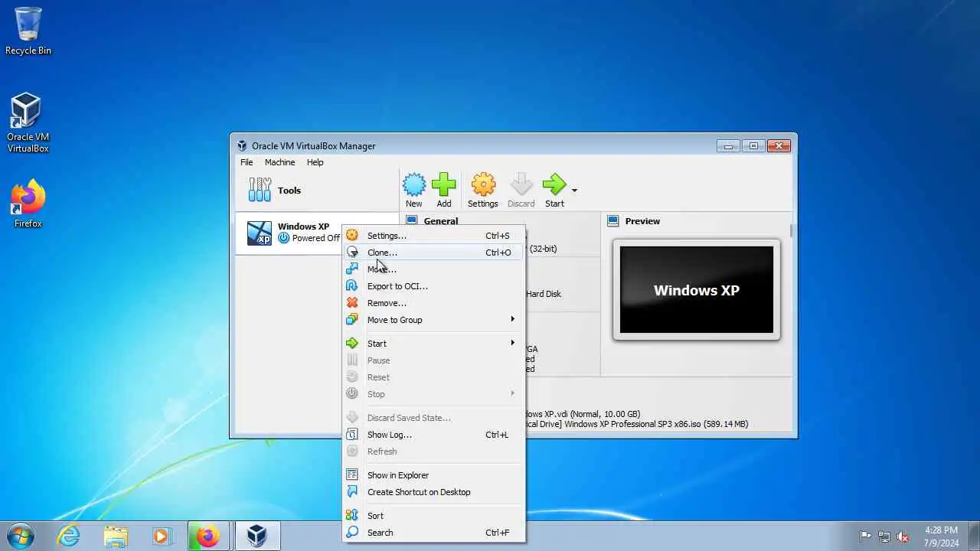Click the sheep icon beside Clone... entry

pyautogui.click(x=352, y=253)
